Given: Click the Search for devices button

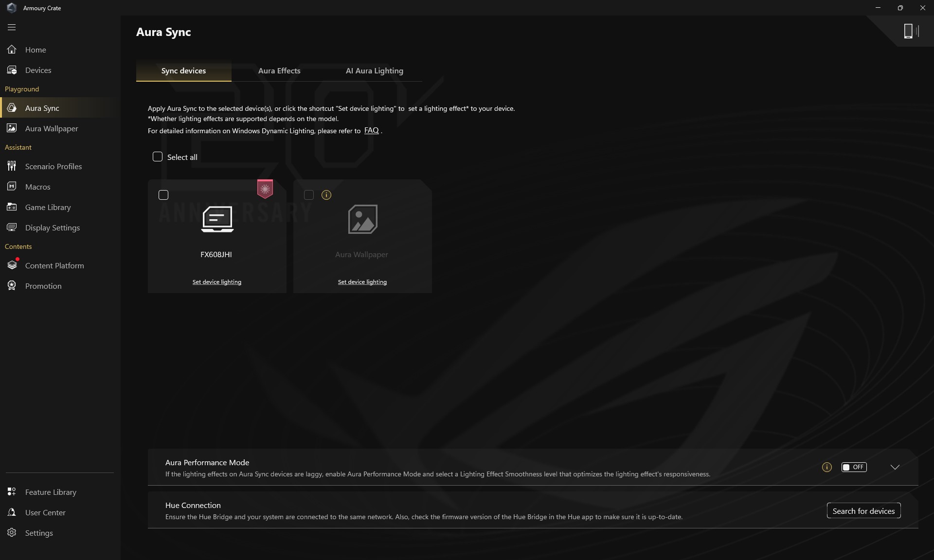Looking at the screenshot, I should 863,511.
